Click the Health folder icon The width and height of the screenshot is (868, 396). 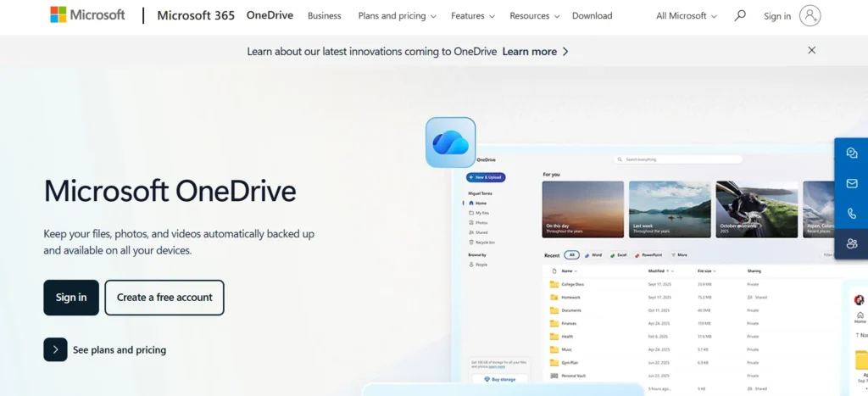(x=554, y=336)
